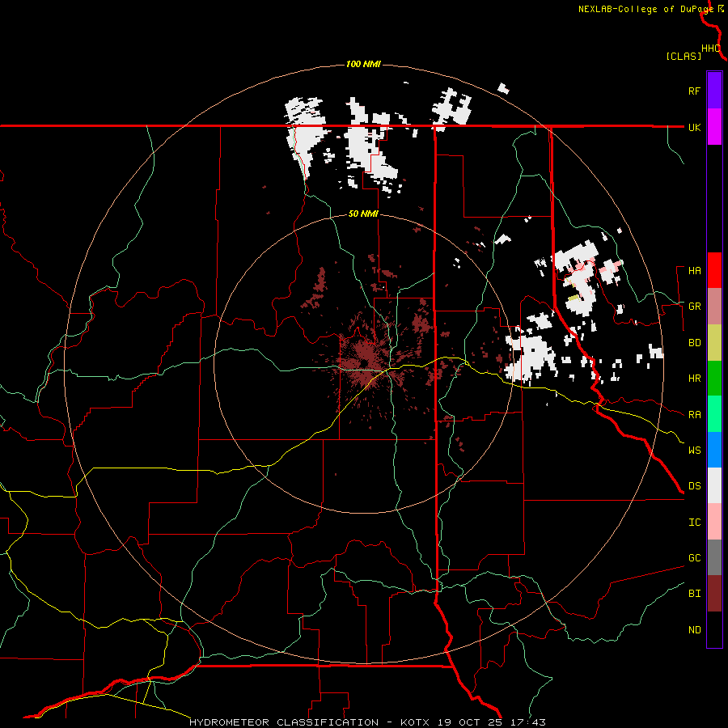The height and width of the screenshot is (728, 728).
Task: Click the DS legend label
Action: click(694, 486)
